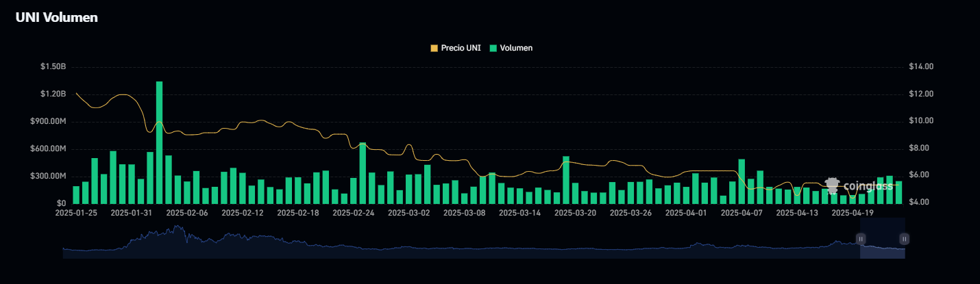The height and width of the screenshot is (284, 980).
Task: Toggle the Volumen legend series
Action: 511,48
